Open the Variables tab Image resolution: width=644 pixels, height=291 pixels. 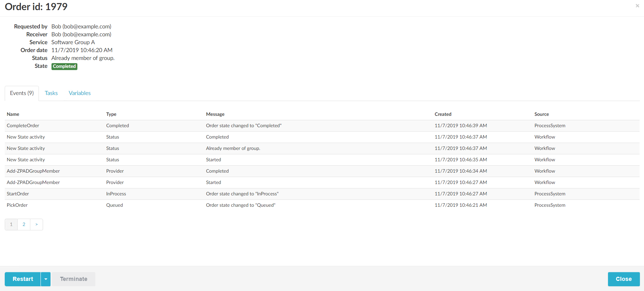coord(80,93)
